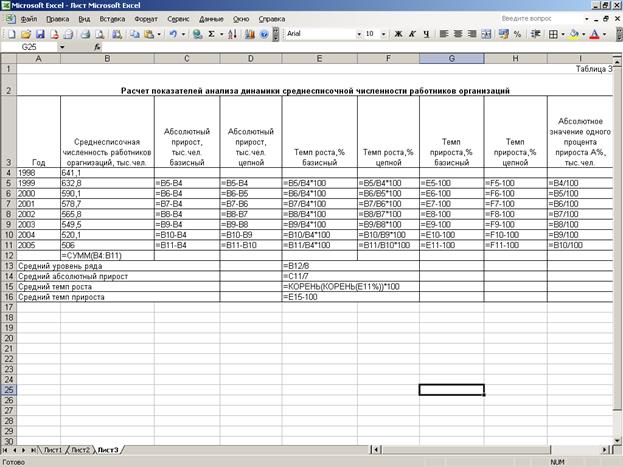
Task: Expand the Fill Color dropdown arrow
Action: point(584,34)
